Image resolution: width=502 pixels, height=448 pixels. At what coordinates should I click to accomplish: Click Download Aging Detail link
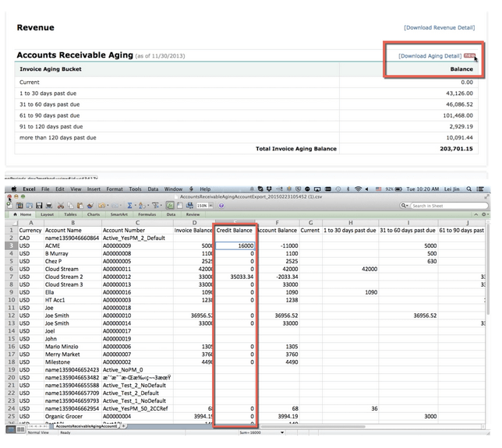[x=430, y=56]
